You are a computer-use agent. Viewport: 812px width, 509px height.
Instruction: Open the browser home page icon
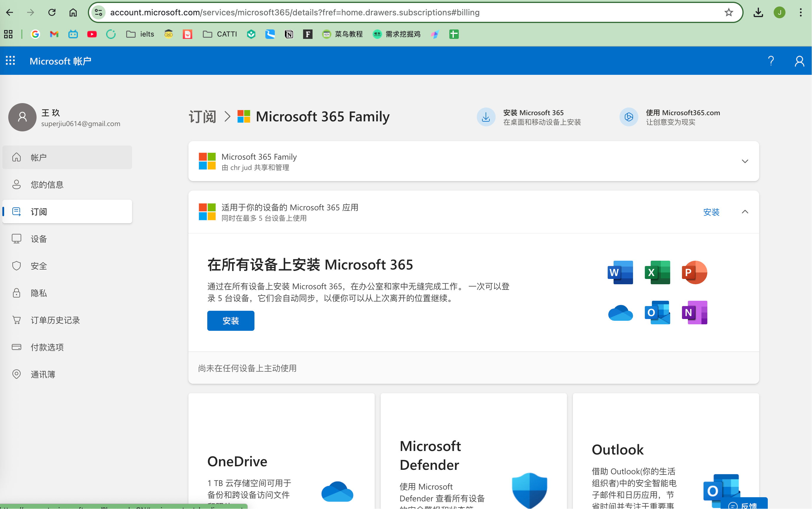[x=73, y=12]
